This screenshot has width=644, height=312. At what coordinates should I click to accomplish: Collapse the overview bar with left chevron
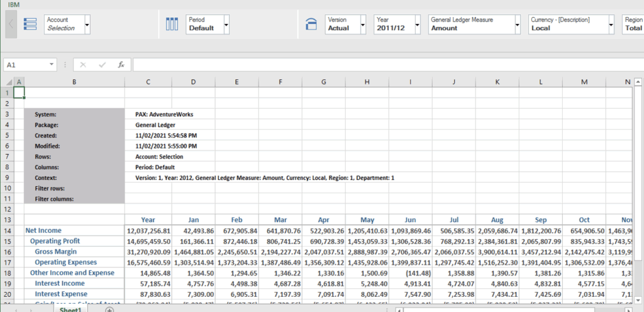click(x=11, y=25)
